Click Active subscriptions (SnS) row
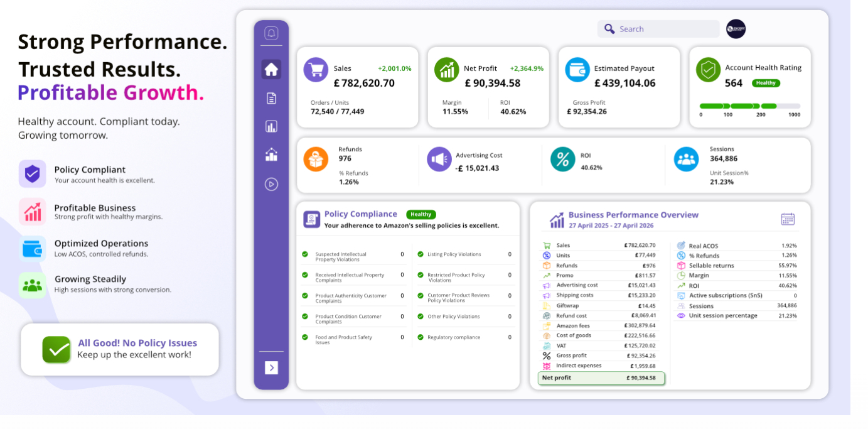Image resolution: width=868 pixels, height=429 pixels. click(x=737, y=295)
